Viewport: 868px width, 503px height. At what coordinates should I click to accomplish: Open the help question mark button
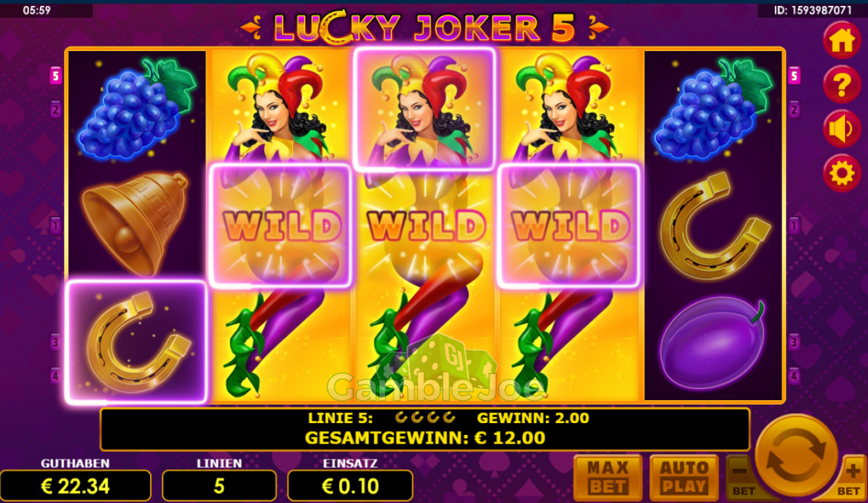pyautogui.click(x=842, y=84)
